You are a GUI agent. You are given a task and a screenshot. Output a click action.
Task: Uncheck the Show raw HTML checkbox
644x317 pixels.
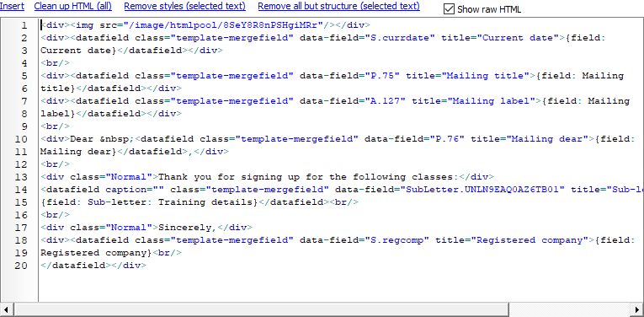(449, 9)
